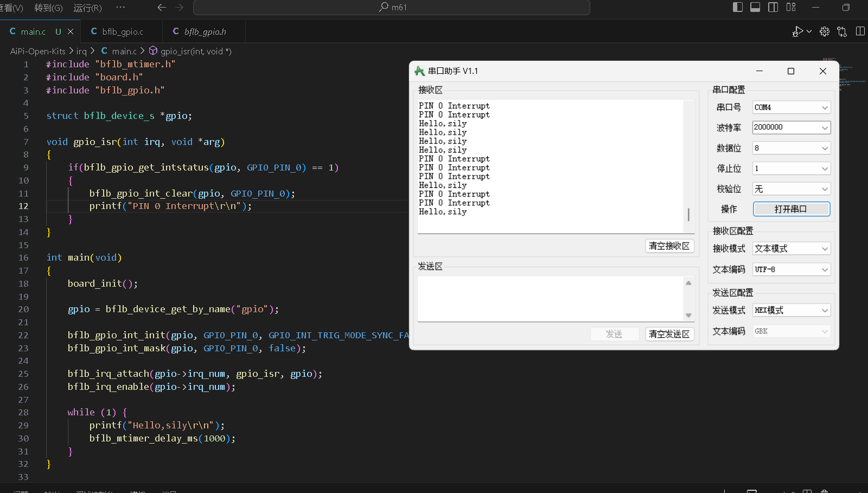Close the main.c tab
This screenshot has width=868, height=493.
[71, 31]
